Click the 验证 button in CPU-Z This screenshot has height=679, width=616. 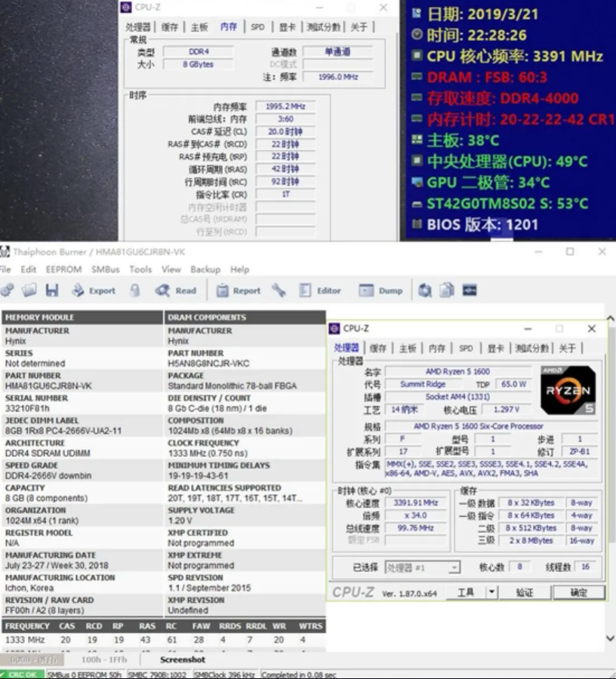tap(525, 592)
